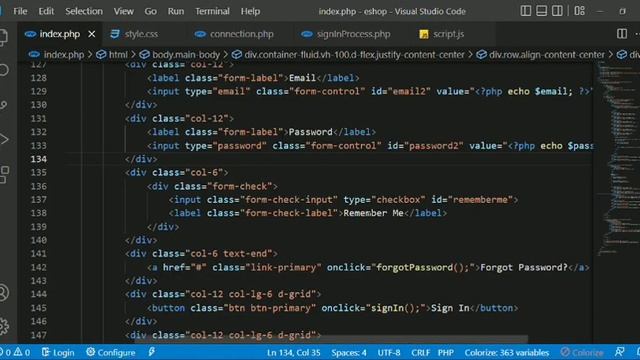Click Ln 134, Col 35 indicator
This screenshot has width=640, height=360.
[x=293, y=352]
